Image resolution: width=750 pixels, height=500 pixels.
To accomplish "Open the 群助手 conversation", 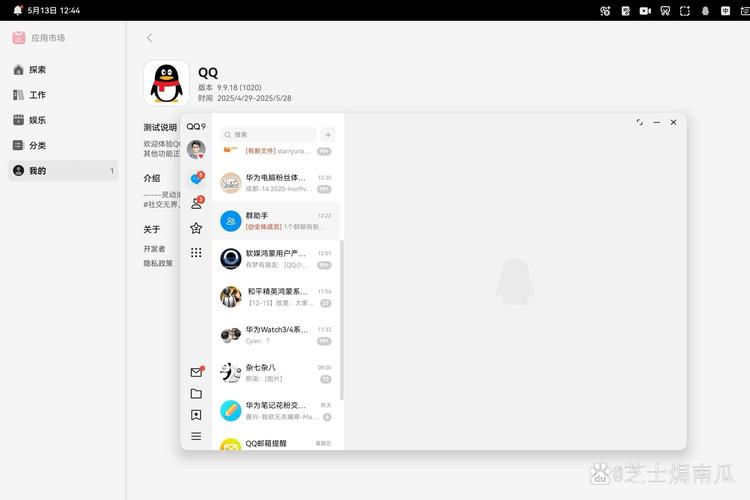I will click(276, 221).
